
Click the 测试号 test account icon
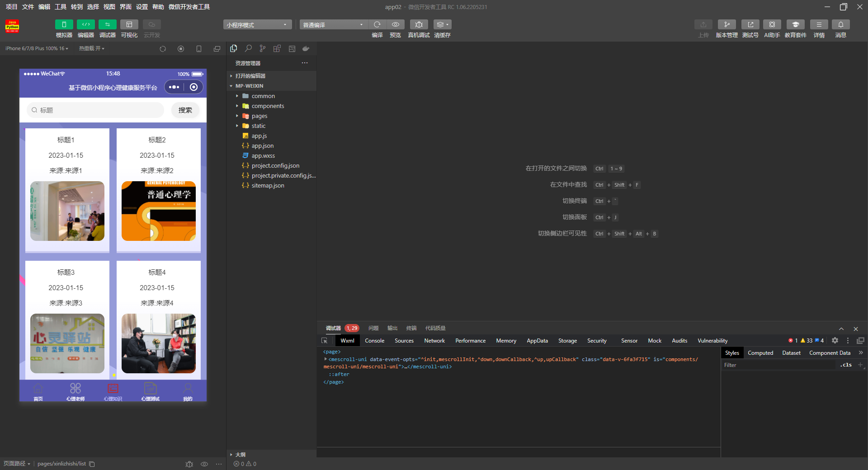coord(750,24)
